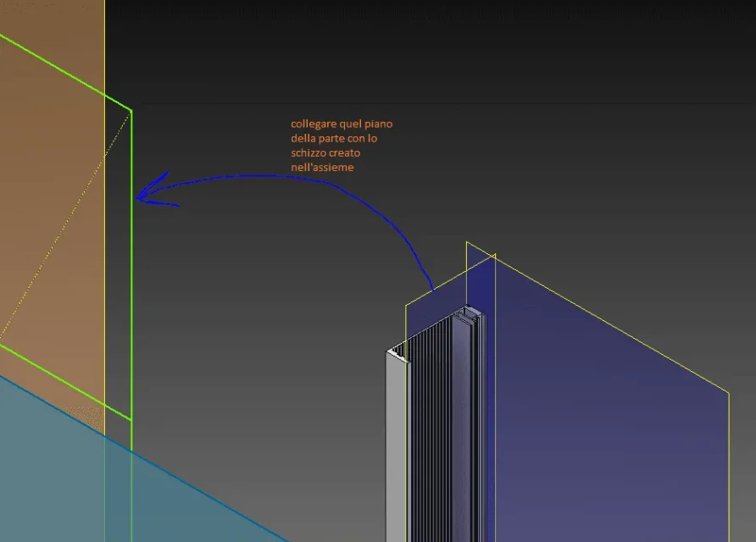Click the orange annotation text 'collegare quel piano'

click(x=342, y=124)
